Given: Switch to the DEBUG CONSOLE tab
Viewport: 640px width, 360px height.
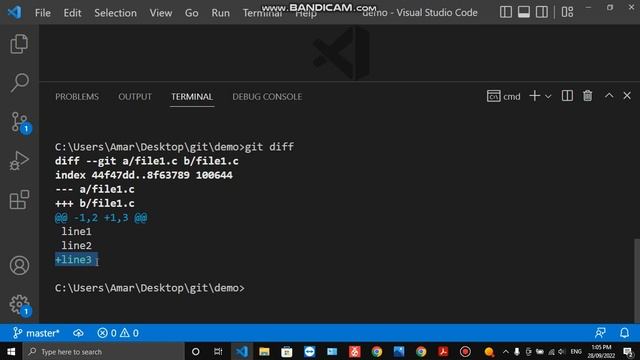Looking at the screenshot, I should tap(267, 97).
